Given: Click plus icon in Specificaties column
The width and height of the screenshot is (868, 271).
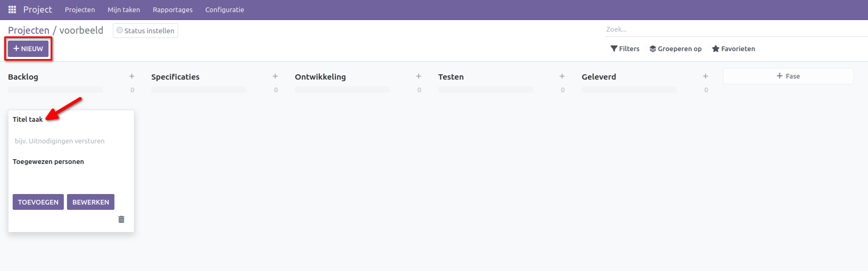Looking at the screenshot, I should click(x=275, y=76).
